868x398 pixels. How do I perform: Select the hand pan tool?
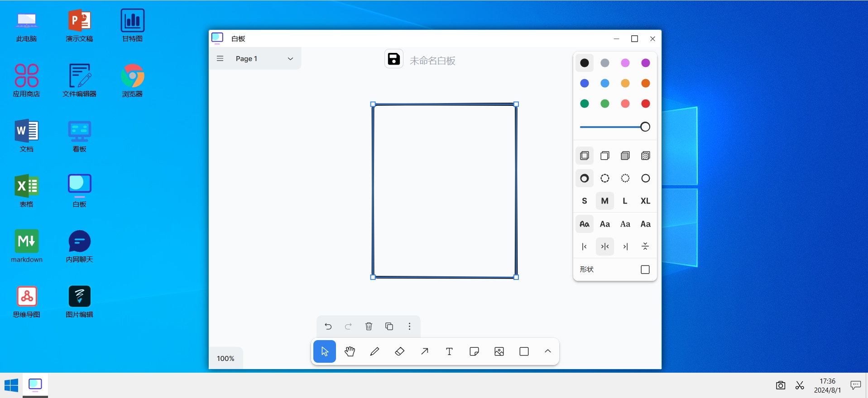(x=350, y=351)
